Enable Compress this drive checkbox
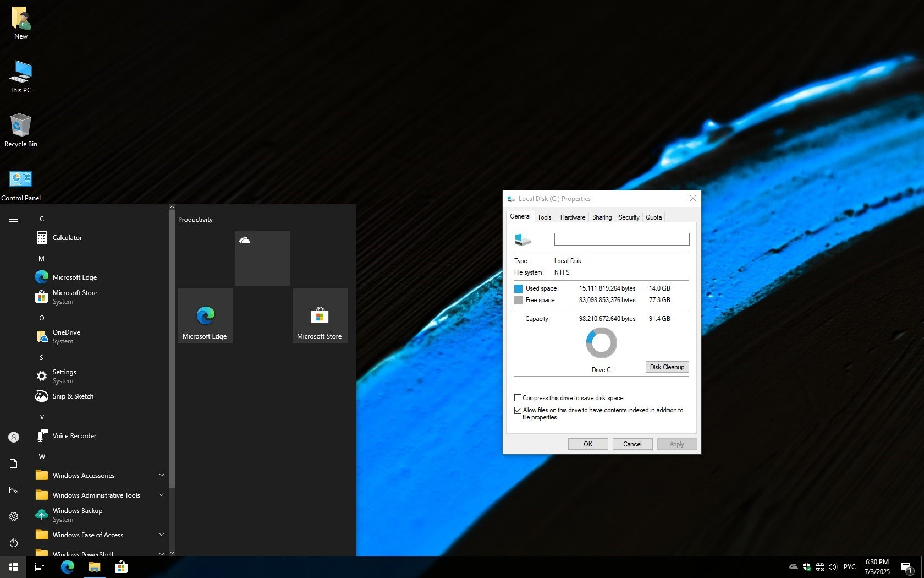924x578 pixels. point(518,398)
